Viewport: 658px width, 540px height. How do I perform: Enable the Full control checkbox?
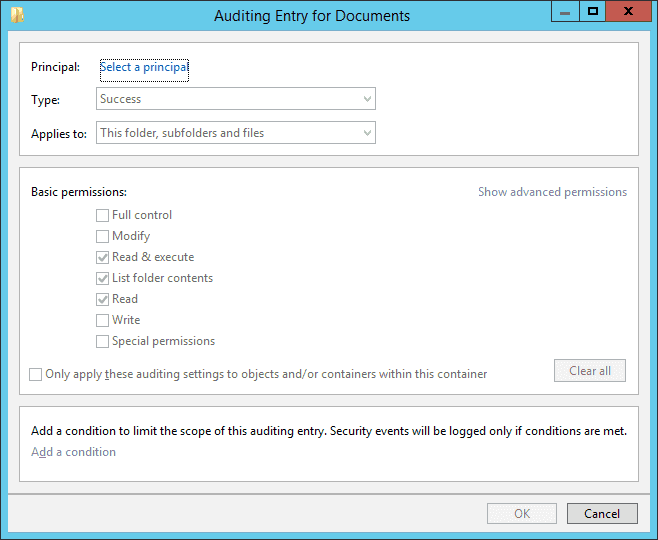(103, 215)
